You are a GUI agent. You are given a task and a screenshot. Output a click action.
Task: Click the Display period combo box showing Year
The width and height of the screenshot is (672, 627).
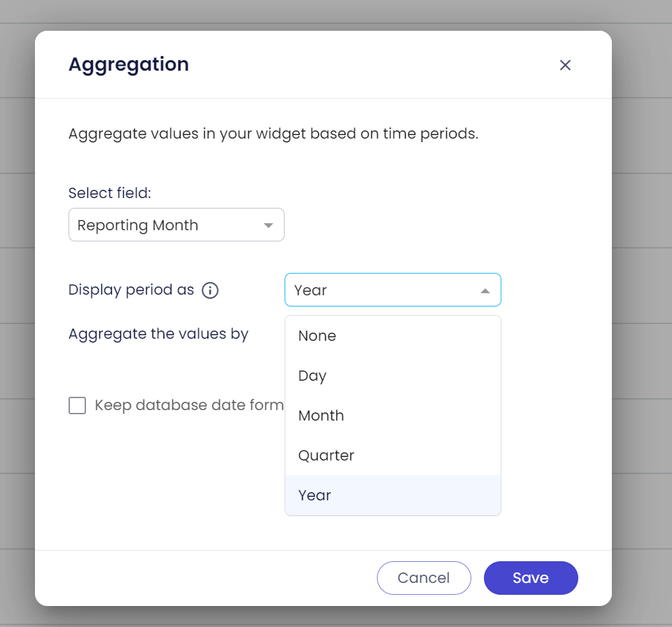click(x=381, y=290)
